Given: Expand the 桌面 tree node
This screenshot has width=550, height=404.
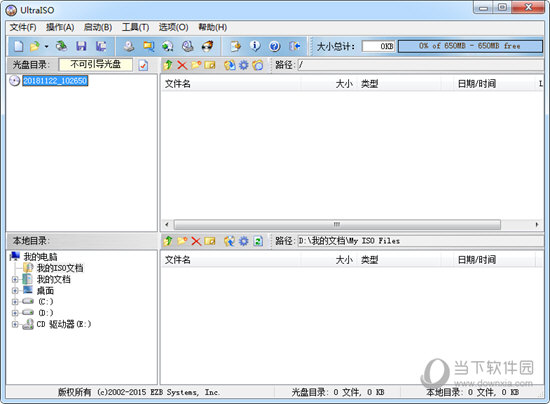Looking at the screenshot, I should (15, 291).
